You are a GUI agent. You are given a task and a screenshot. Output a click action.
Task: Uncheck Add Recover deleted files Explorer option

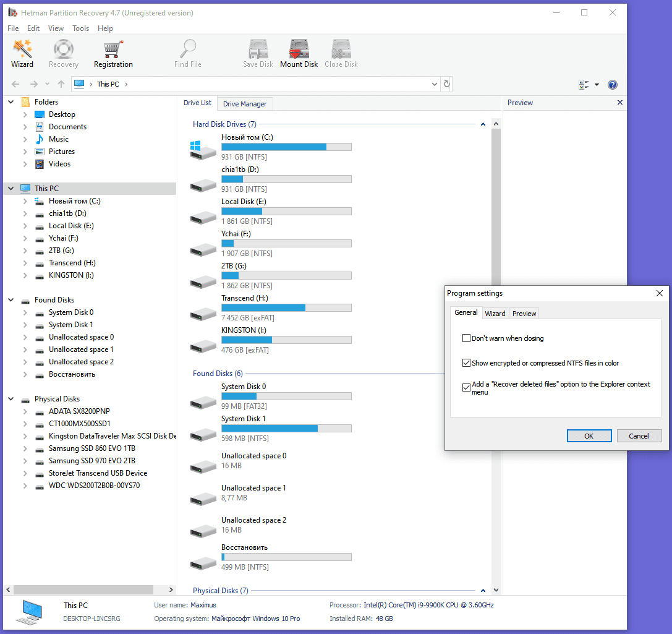[466, 388]
